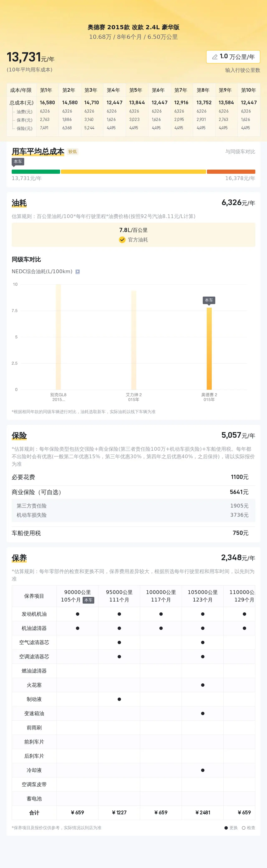Click 制动液 dot under 95000公里

[x=119, y=699]
